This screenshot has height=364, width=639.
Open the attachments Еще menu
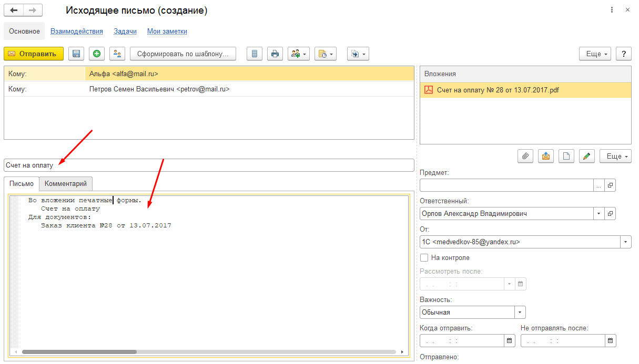pyautogui.click(x=615, y=156)
